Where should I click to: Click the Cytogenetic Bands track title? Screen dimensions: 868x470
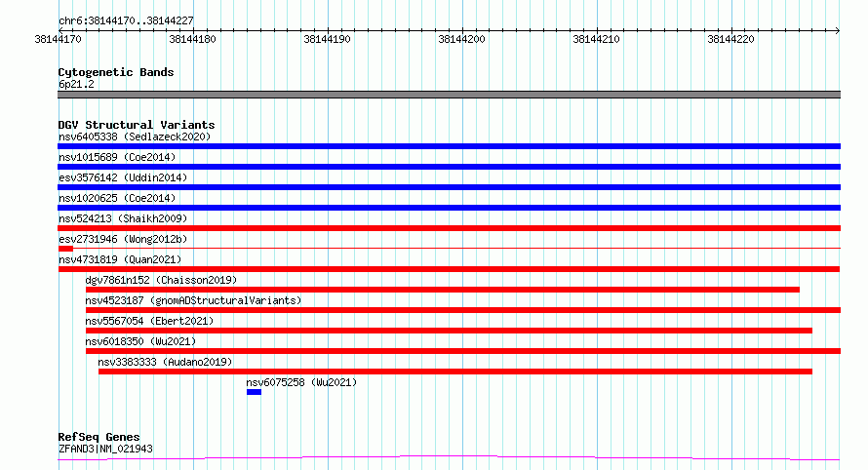pos(116,72)
